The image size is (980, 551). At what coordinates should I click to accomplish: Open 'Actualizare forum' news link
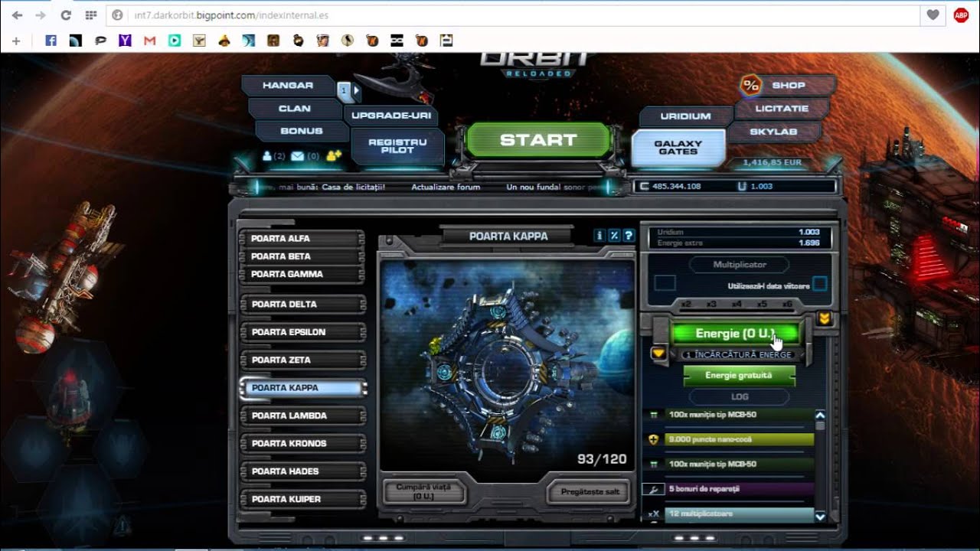click(446, 187)
